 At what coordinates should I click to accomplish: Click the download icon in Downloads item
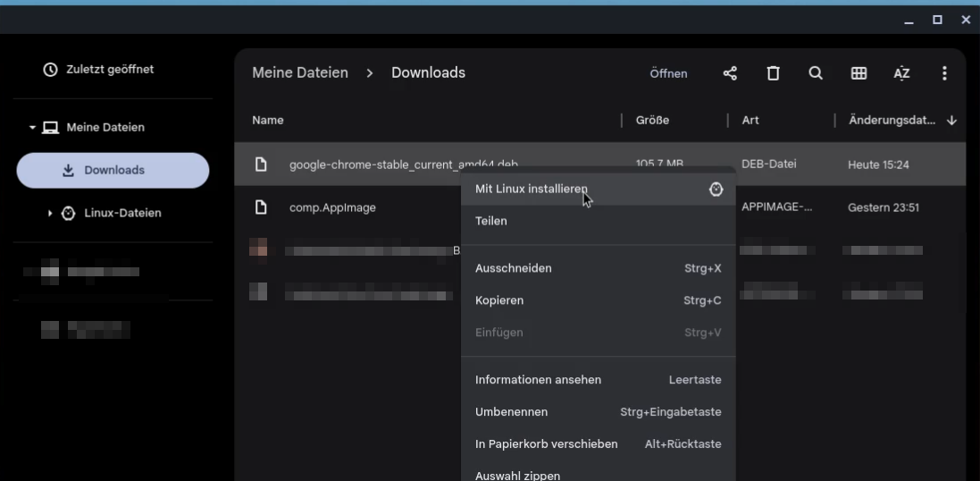tap(69, 170)
